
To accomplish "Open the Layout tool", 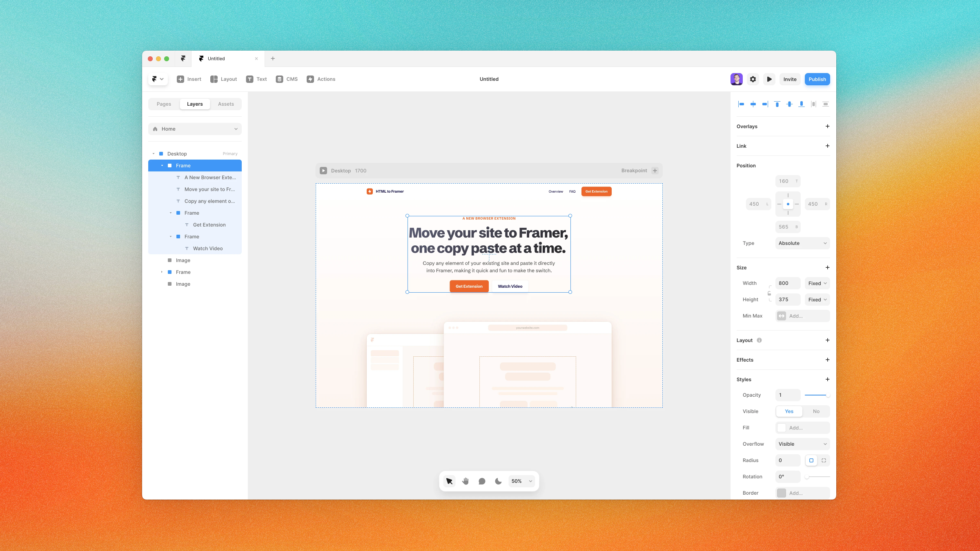I will coord(223,79).
